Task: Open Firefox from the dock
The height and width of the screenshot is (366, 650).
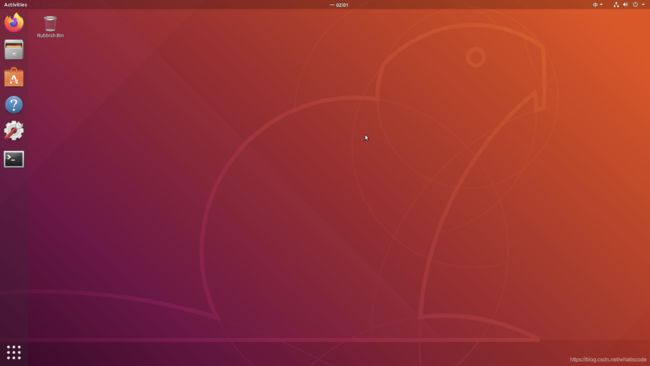Action: coord(14,22)
